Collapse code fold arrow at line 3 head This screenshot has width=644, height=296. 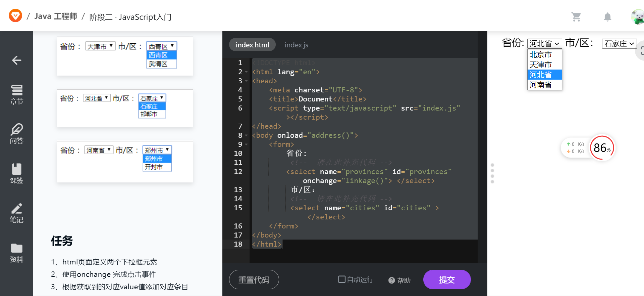pos(246,81)
